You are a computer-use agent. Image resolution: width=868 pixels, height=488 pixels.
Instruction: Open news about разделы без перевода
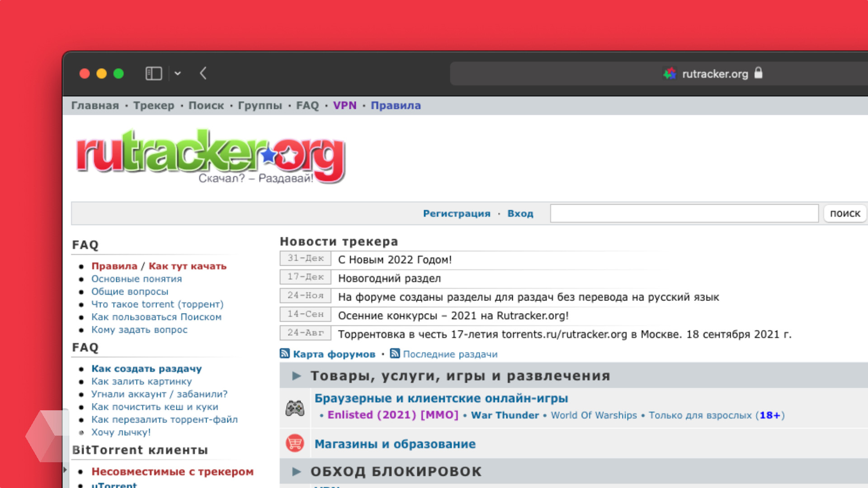[x=528, y=297]
